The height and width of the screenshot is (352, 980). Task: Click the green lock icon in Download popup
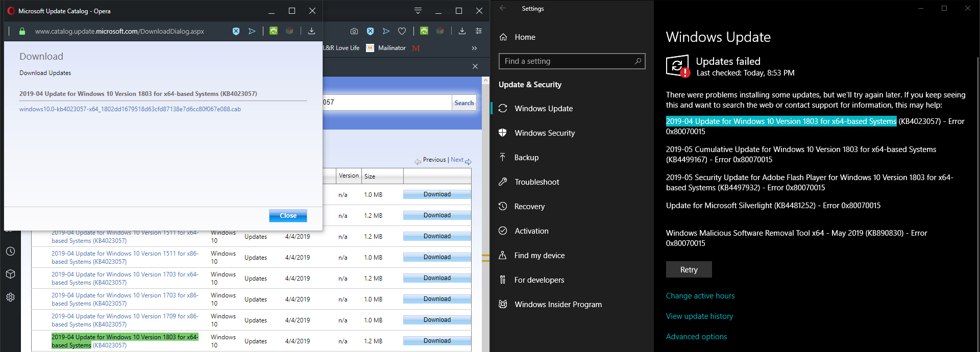22,31
